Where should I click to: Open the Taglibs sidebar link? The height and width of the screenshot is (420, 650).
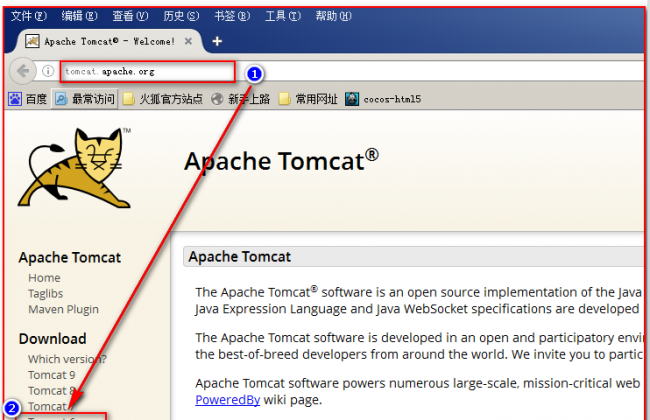click(x=46, y=294)
